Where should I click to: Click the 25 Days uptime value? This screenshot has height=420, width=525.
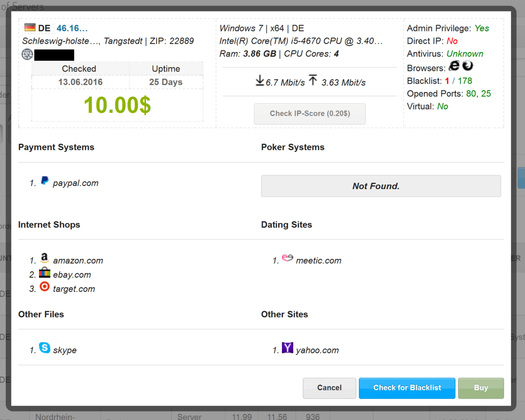pyautogui.click(x=166, y=82)
